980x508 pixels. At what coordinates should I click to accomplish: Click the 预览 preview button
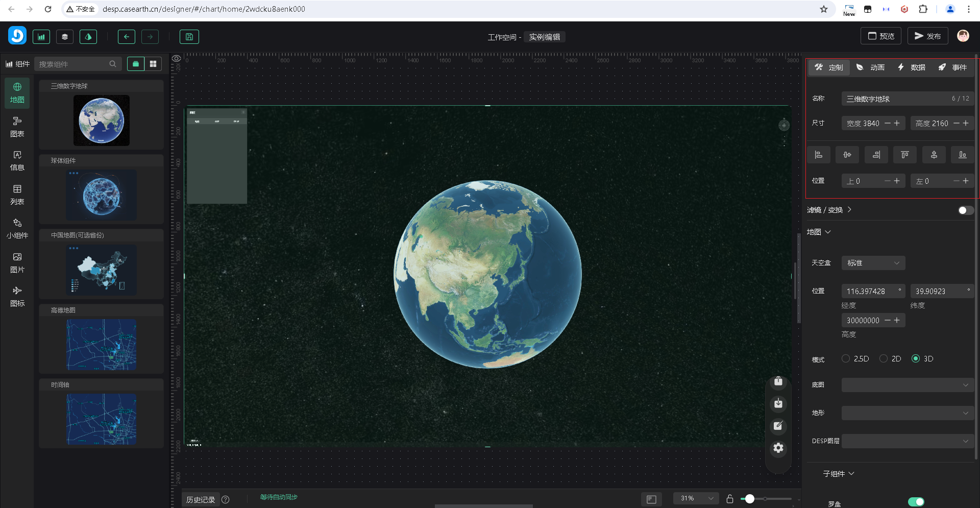pos(881,36)
